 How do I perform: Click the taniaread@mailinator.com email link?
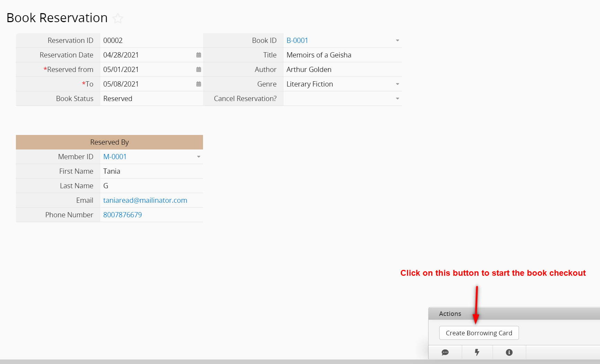coord(145,200)
